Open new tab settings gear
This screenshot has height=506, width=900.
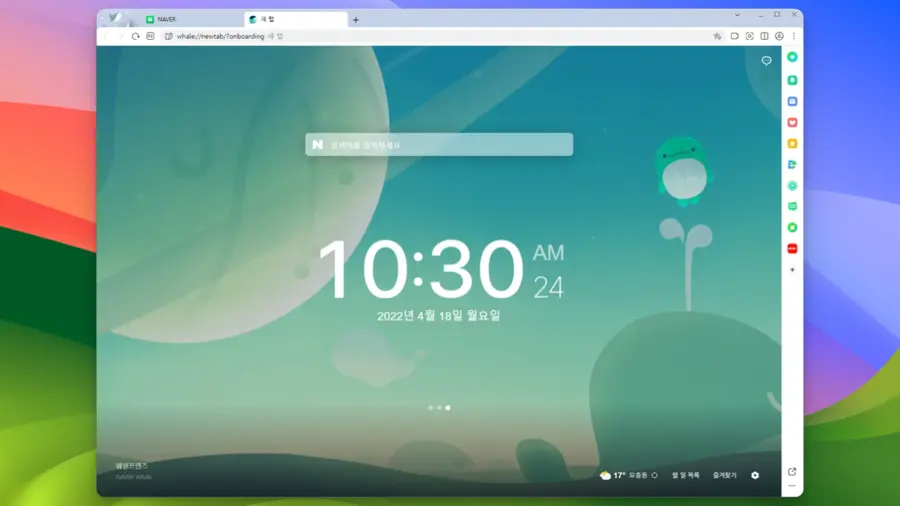[x=755, y=475]
